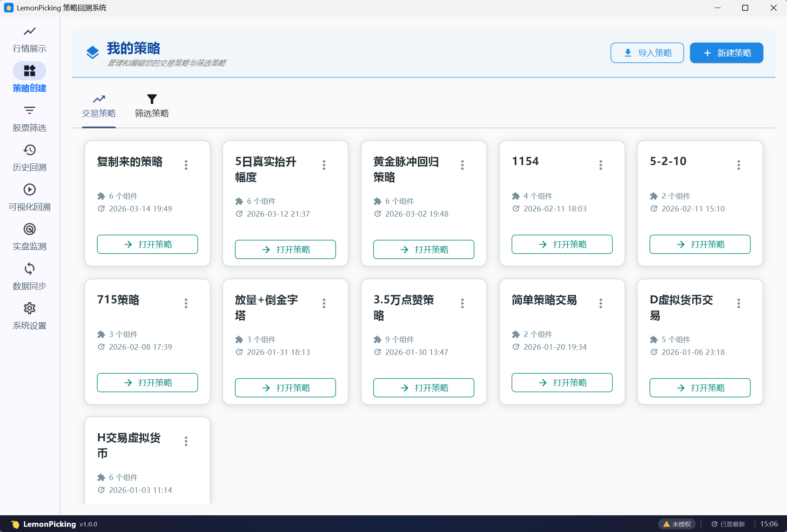Image resolution: width=787 pixels, height=532 pixels.
Task: Open the 实盘监测 monitoring panel
Action: pyautogui.click(x=29, y=236)
